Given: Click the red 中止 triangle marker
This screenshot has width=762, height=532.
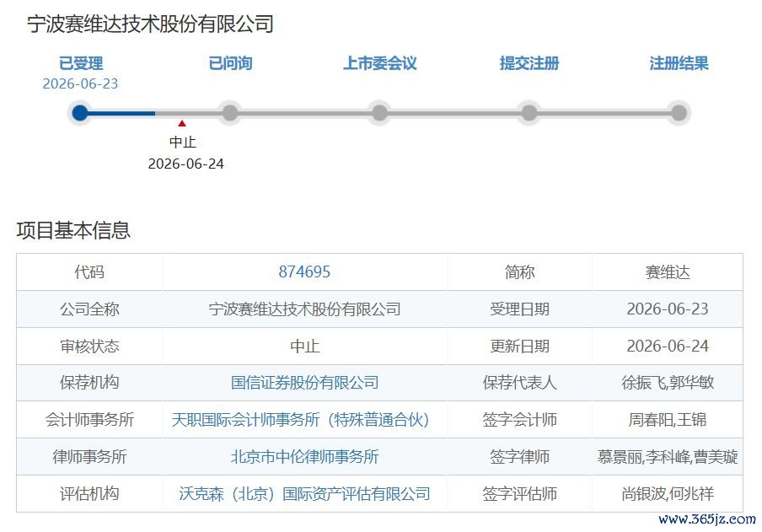Looking at the screenshot, I should point(182,124).
